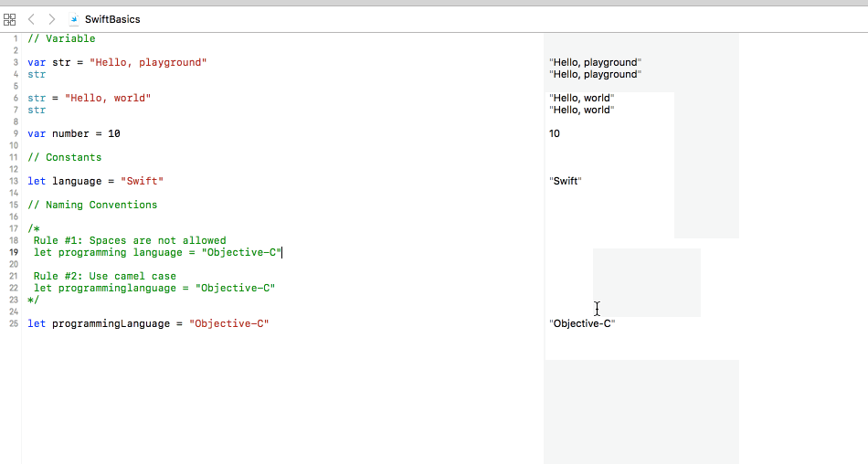868x464 pixels.
Task: Select the result value 10 in the sidebar
Action: (x=554, y=133)
